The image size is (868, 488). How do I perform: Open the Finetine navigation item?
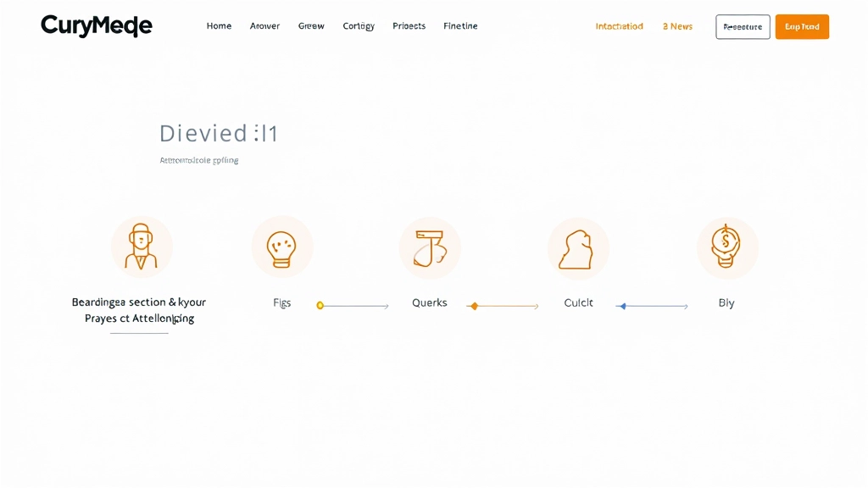[x=460, y=25]
